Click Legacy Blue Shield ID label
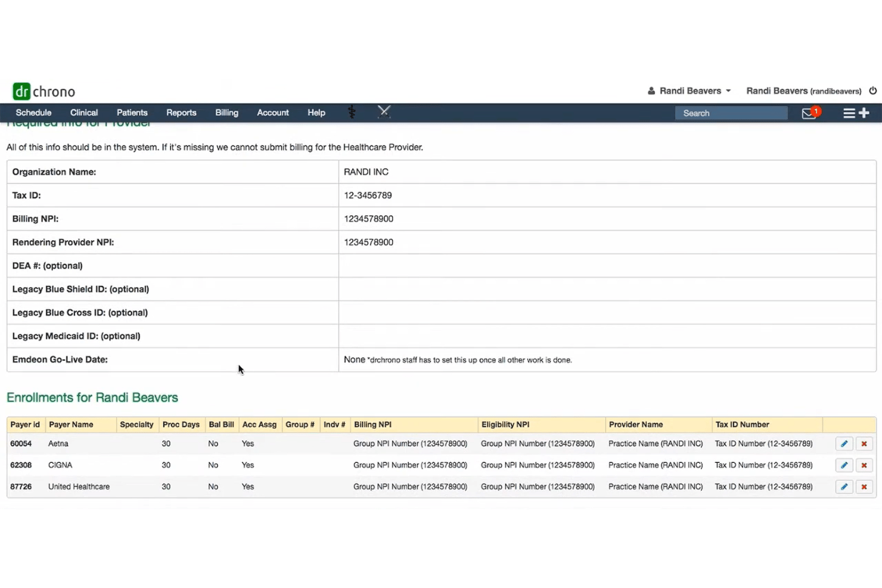Image resolution: width=882 pixels, height=588 pixels. 80,289
